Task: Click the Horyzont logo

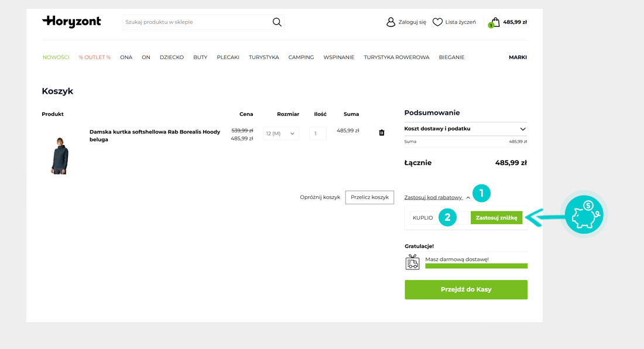Action: (71, 22)
